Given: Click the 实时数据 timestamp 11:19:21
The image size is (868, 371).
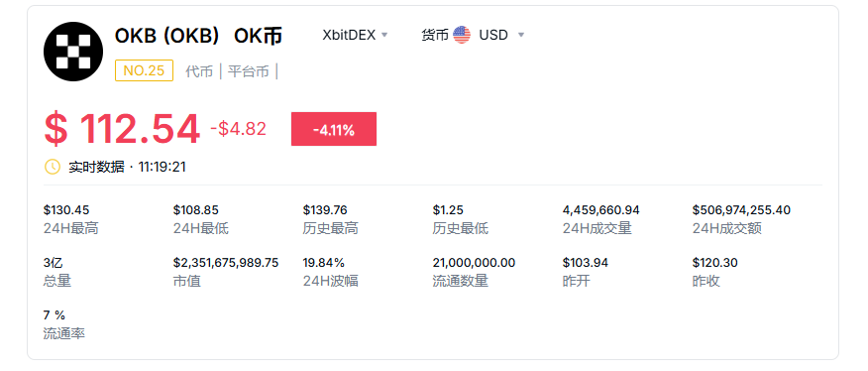Looking at the screenshot, I should pyautogui.click(x=162, y=167).
